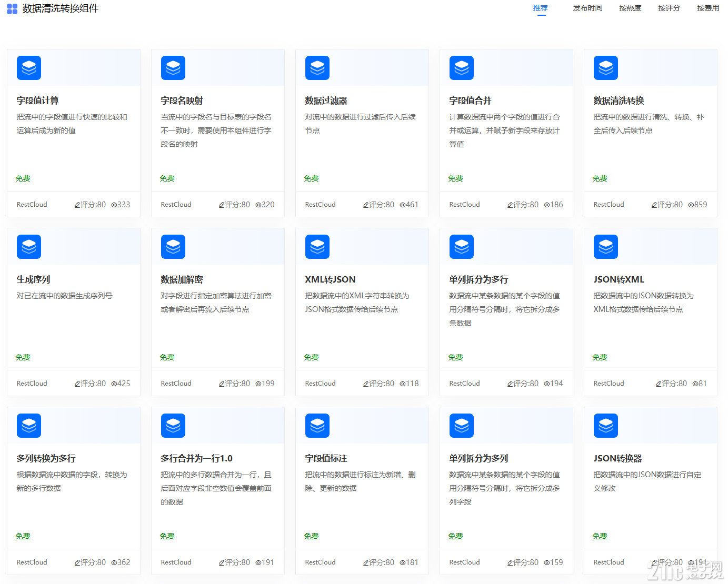Open the 字段值标注 component title
Viewport: 728px width, 584px height.
326,458
